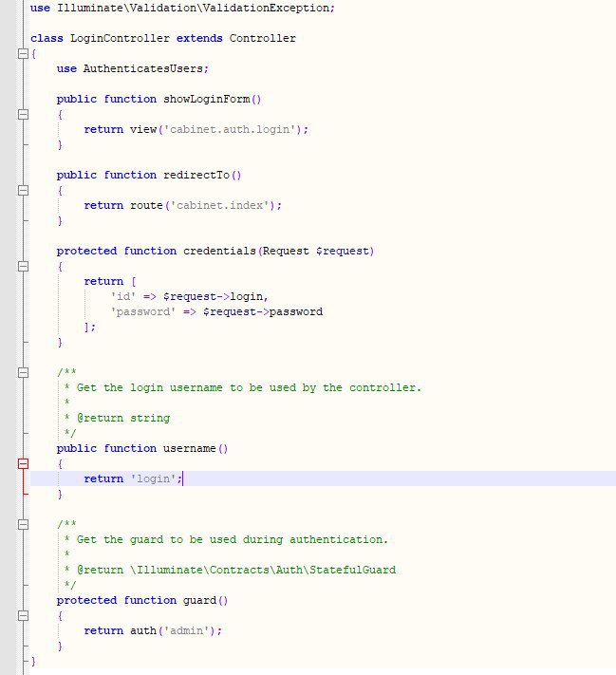Collapse the 'Get the guard' comment block
Image resolution: width=616 pixels, height=675 pixels.
(x=23, y=524)
